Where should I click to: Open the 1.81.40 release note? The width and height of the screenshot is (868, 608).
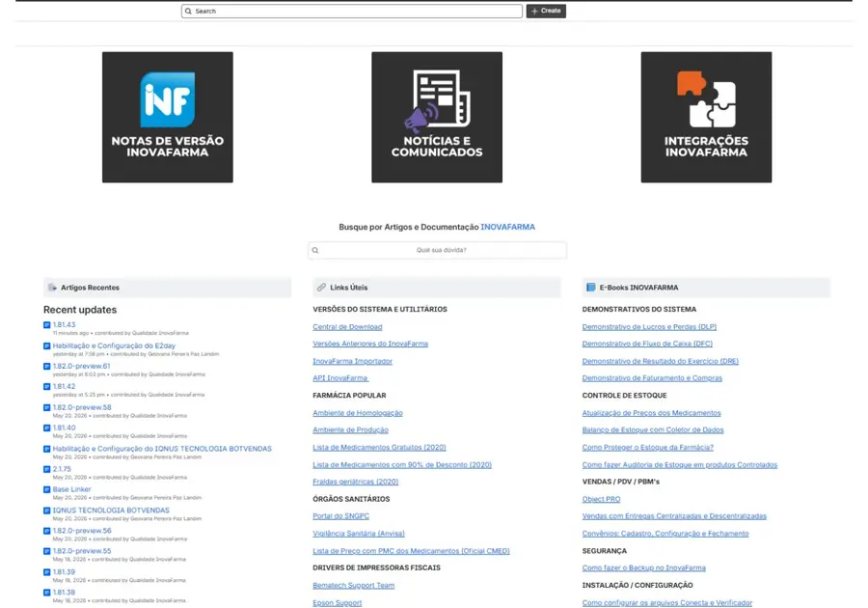(x=65, y=428)
